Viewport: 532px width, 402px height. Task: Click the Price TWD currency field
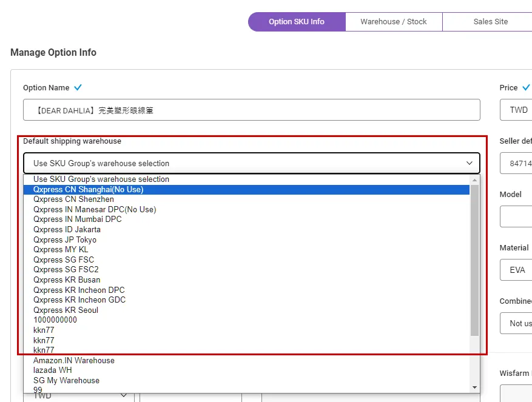516,110
